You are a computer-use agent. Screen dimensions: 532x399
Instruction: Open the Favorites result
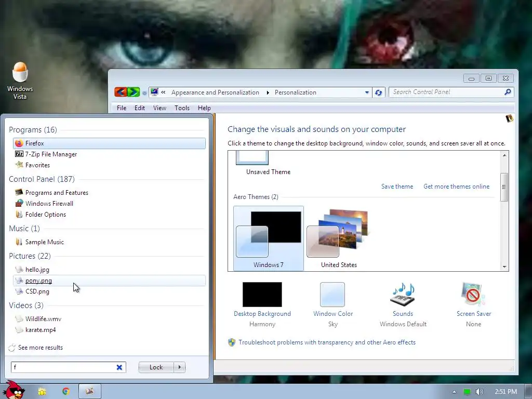[109, 165]
